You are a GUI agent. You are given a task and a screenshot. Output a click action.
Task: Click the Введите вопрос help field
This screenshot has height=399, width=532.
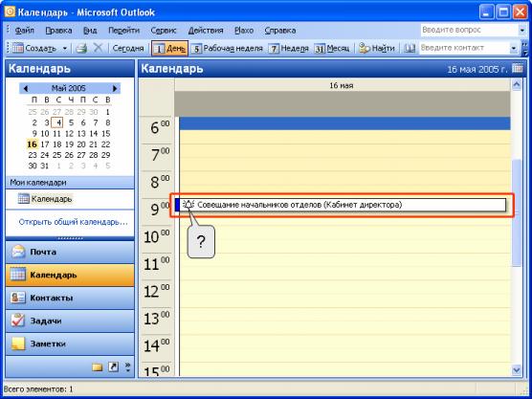pos(469,30)
